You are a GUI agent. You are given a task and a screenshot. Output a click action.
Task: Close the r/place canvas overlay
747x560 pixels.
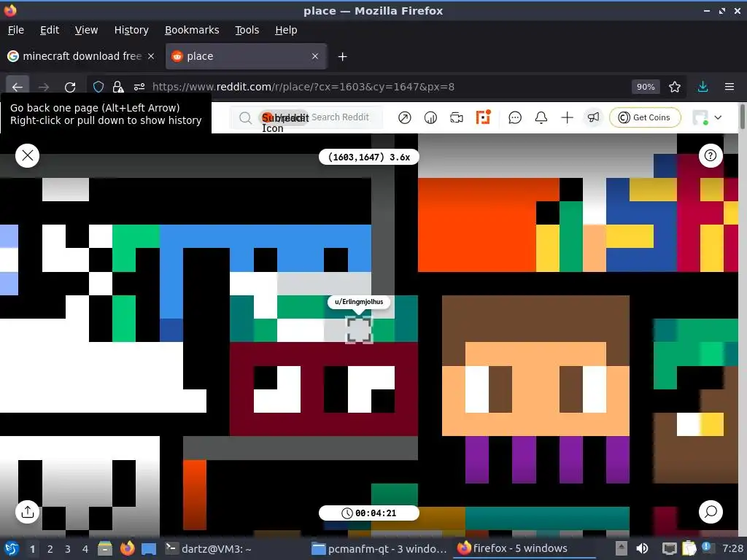(27, 155)
